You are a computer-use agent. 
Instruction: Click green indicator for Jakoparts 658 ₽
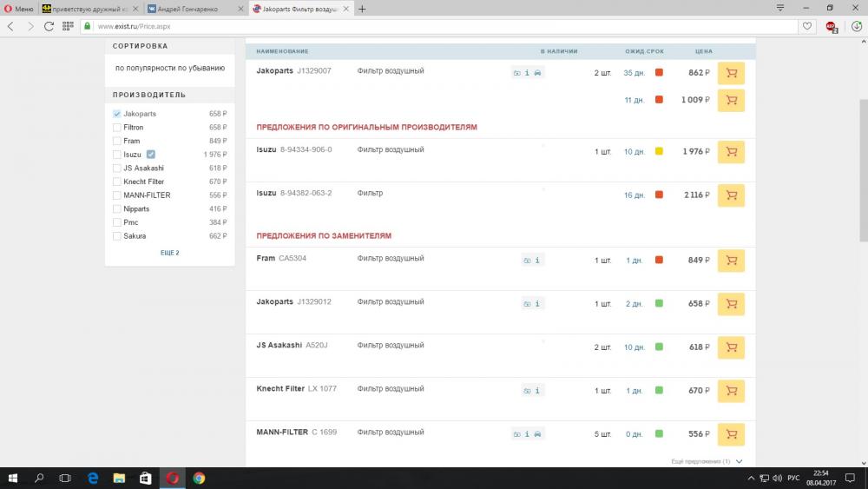click(659, 303)
